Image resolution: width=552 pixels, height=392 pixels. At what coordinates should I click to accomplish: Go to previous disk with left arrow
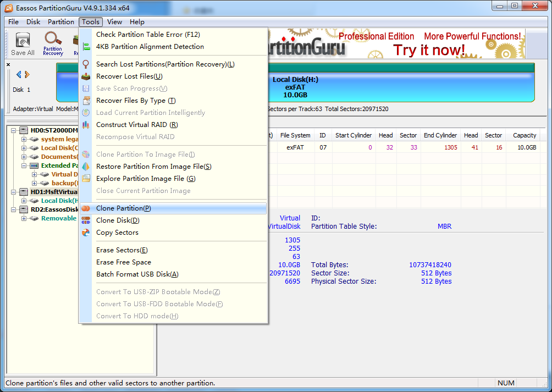click(x=19, y=75)
